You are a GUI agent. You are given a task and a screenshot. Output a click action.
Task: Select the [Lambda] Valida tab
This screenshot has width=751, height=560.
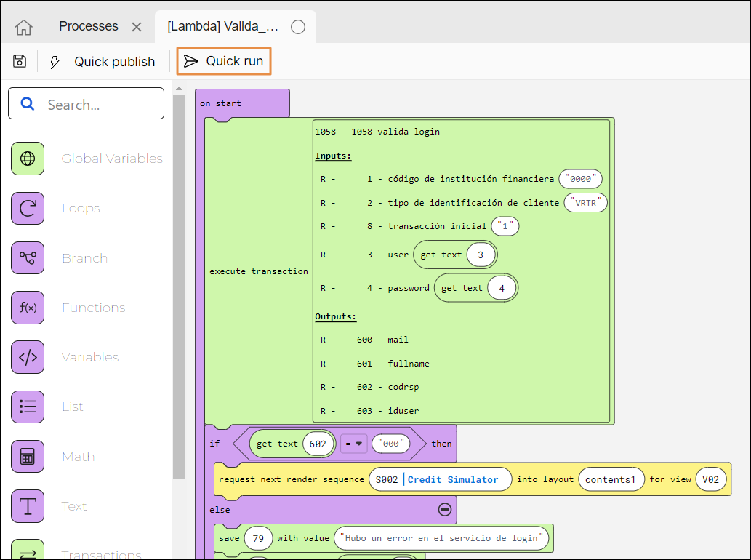pyautogui.click(x=222, y=27)
